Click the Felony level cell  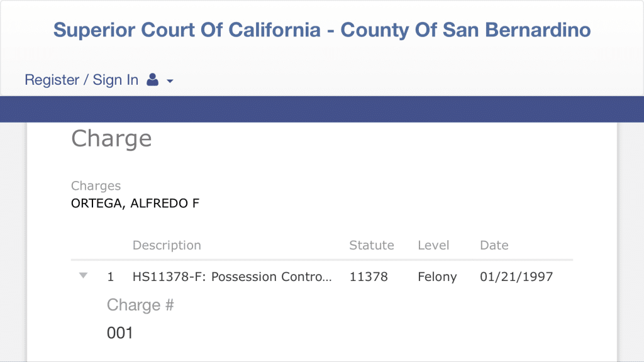click(x=437, y=277)
